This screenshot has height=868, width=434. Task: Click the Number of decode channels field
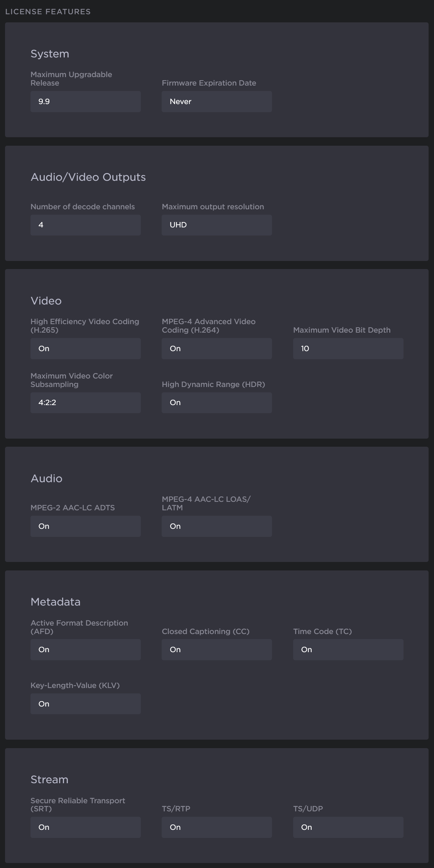(x=85, y=225)
